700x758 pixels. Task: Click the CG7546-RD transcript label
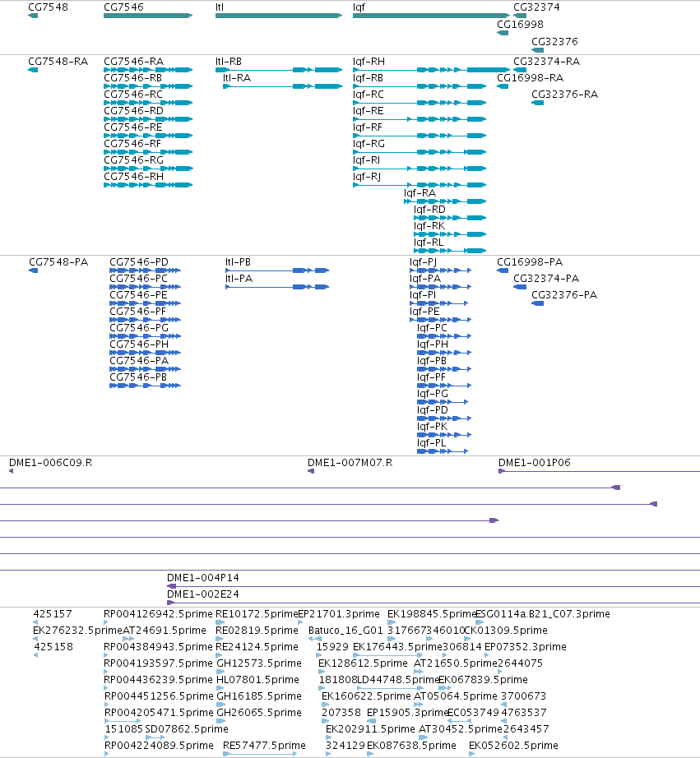(133, 111)
